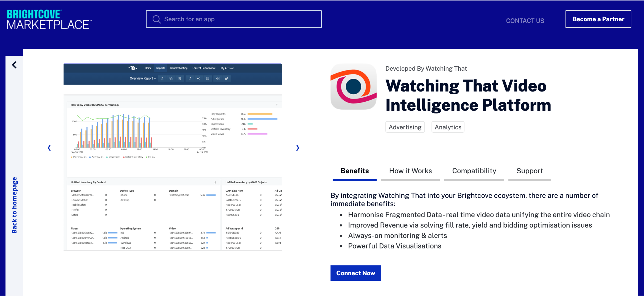Click the white eye logo in the dashboard
This screenshot has width=644, height=296.
pyautogui.click(x=133, y=68)
